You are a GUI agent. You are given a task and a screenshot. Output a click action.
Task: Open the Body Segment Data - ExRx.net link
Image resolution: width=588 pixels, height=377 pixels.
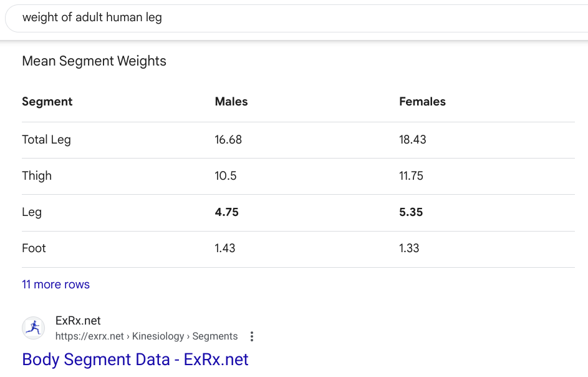pyautogui.click(x=135, y=360)
